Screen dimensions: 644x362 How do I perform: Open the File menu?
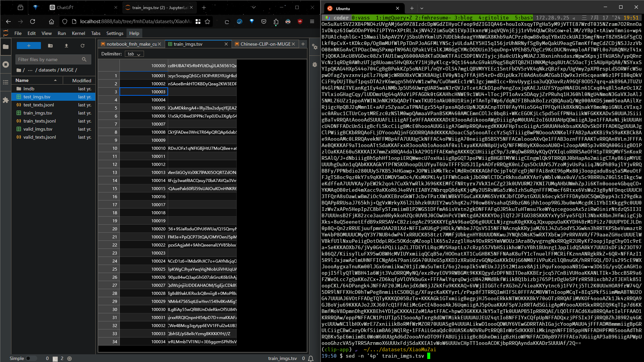(18, 33)
